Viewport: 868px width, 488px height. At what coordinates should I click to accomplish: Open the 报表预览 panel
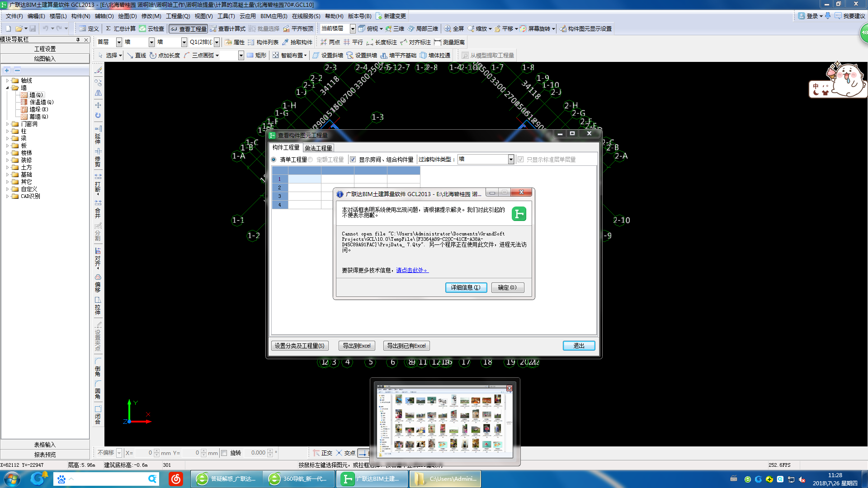pyautogui.click(x=45, y=455)
